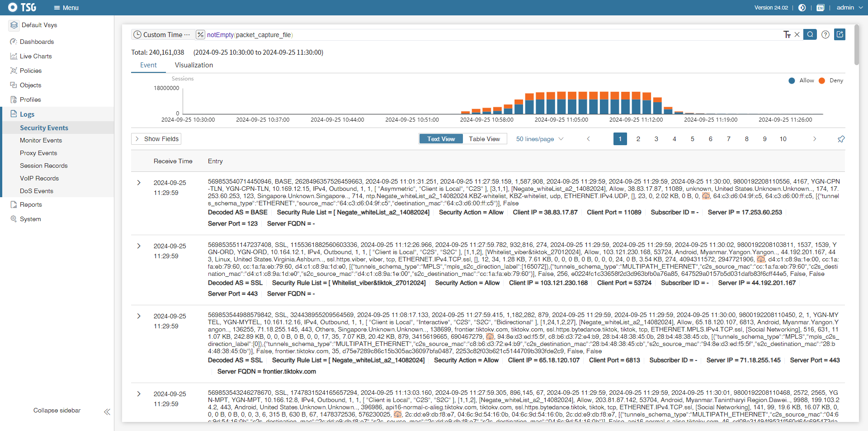Pin the pagination bar with pin icon
Viewport: 868px width, 431px height.
click(841, 139)
